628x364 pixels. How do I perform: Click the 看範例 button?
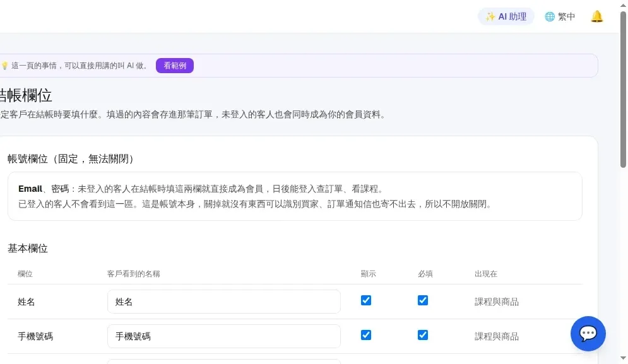[175, 66]
